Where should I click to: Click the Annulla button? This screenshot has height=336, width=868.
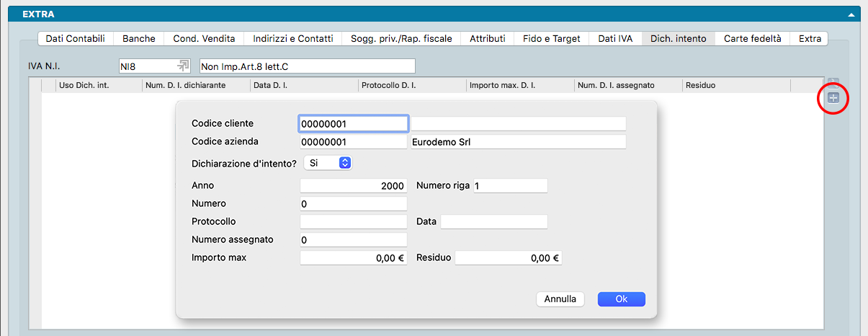pos(560,299)
